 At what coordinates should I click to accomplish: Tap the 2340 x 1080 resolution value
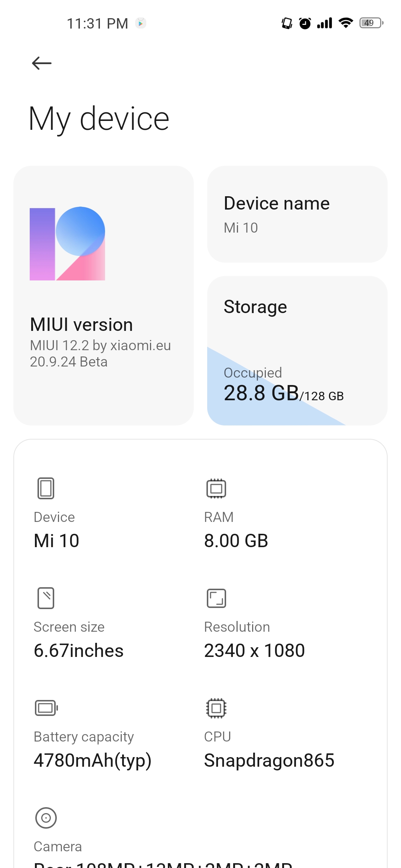(x=254, y=650)
